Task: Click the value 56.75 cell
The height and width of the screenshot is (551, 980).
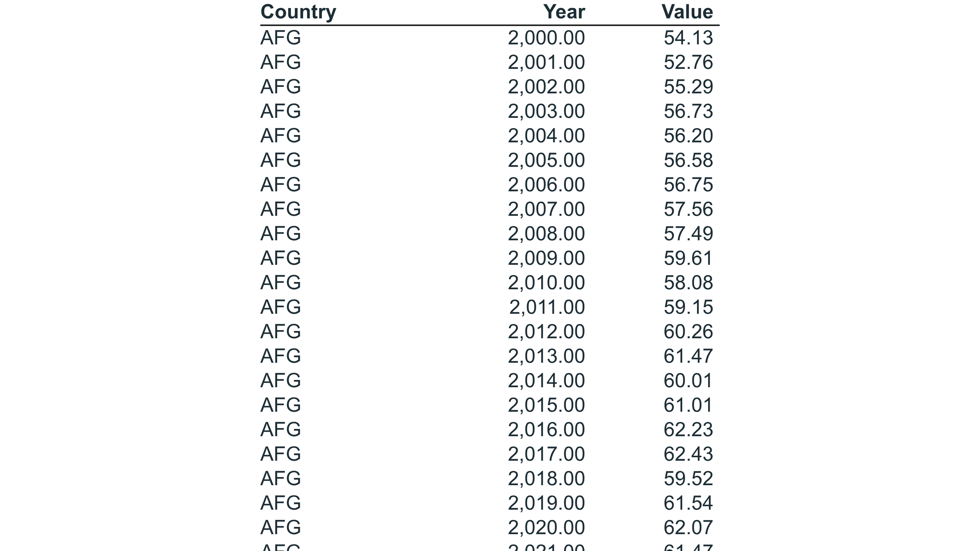Action: tap(688, 185)
